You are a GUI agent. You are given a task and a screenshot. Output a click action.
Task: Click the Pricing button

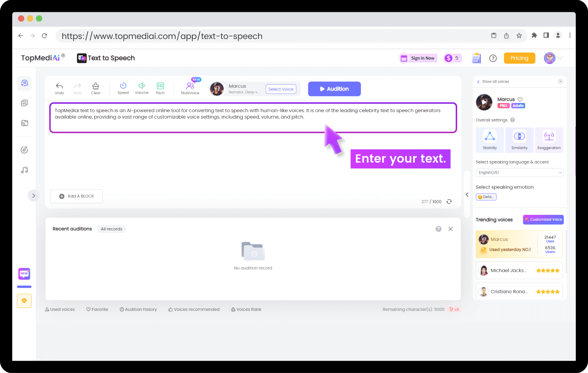tap(519, 58)
